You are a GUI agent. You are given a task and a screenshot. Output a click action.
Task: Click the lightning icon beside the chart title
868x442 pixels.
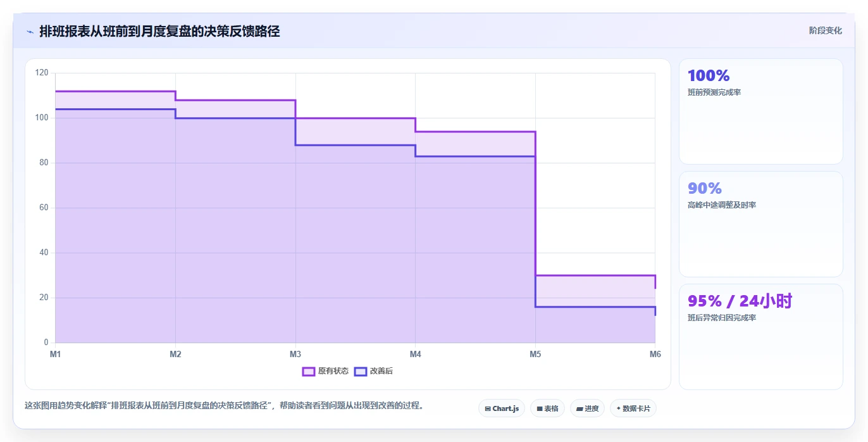(x=30, y=31)
